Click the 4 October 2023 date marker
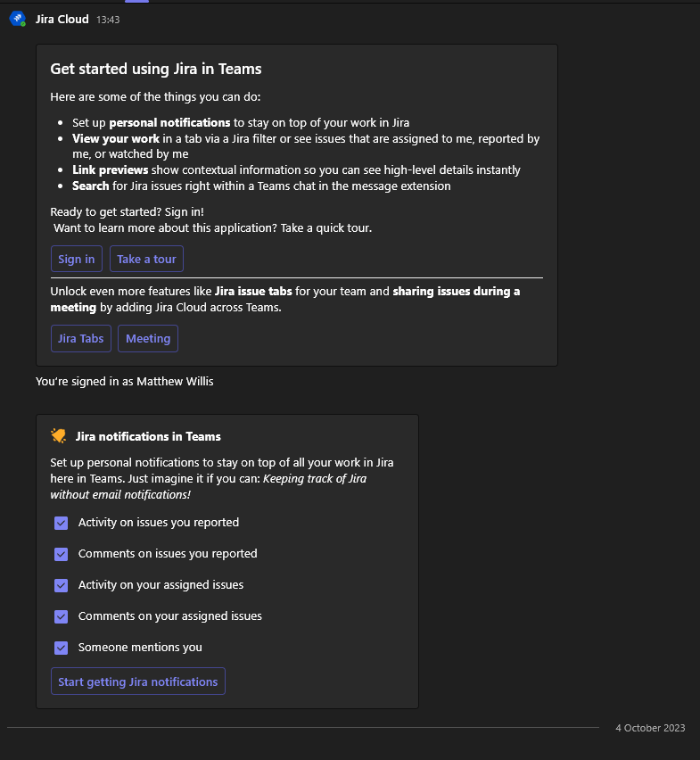700x760 pixels. (650, 728)
